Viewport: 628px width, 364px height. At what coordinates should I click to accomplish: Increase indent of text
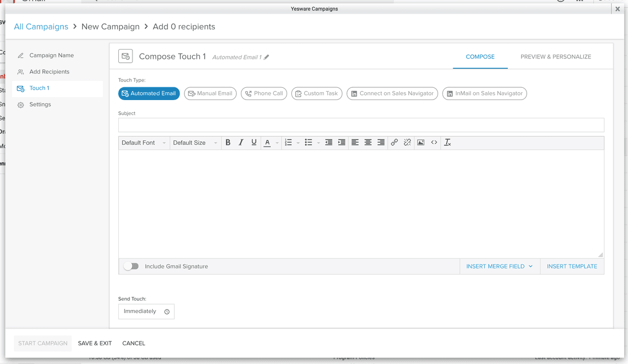coord(342,143)
